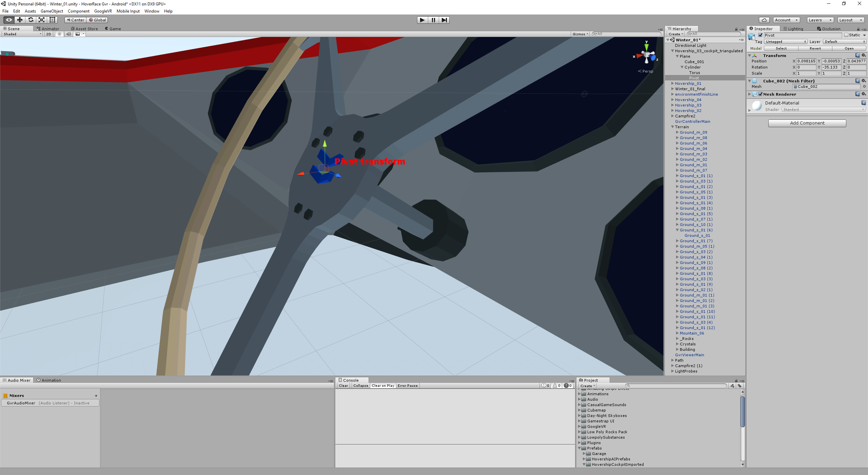
Task: Open the cloud services icon
Action: pos(764,20)
